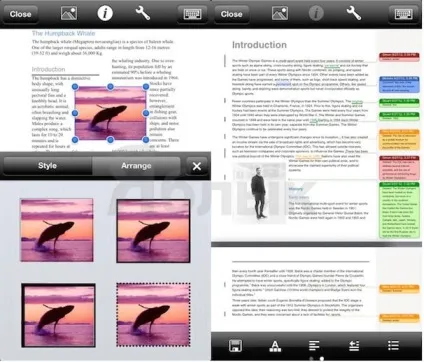
Task: Tap the indent icon in bottom toolbar
Action: coord(354,346)
